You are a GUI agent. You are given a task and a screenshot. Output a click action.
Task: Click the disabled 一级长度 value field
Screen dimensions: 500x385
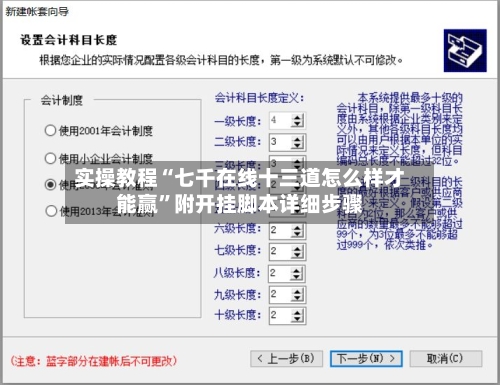click(281, 121)
